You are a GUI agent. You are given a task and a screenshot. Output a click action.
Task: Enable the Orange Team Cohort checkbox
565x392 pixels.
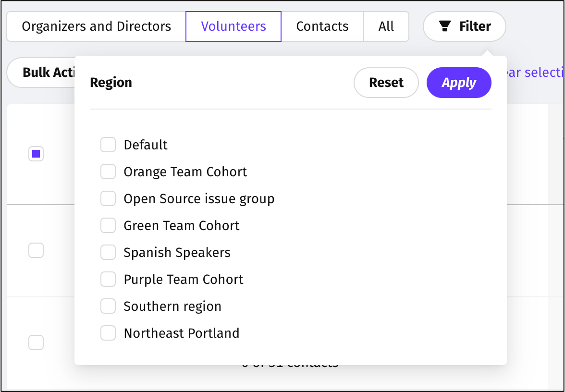click(108, 171)
